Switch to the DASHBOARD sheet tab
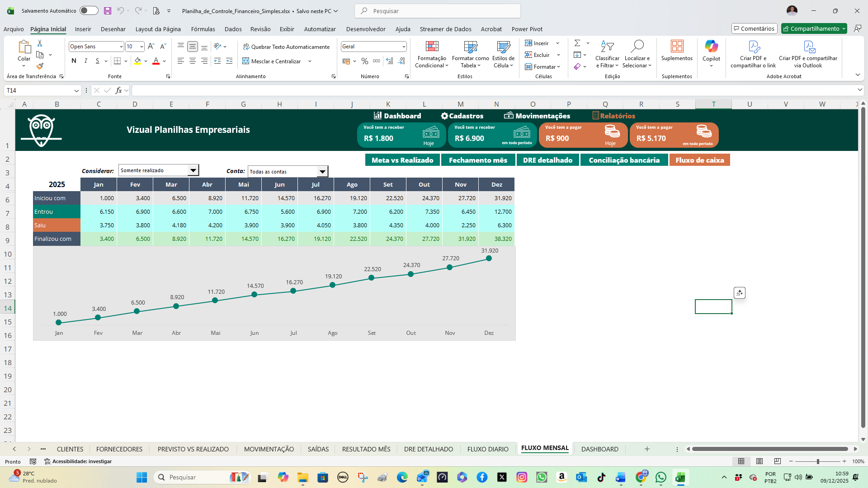The height and width of the screenshot is (488, 868). point(599,449)
